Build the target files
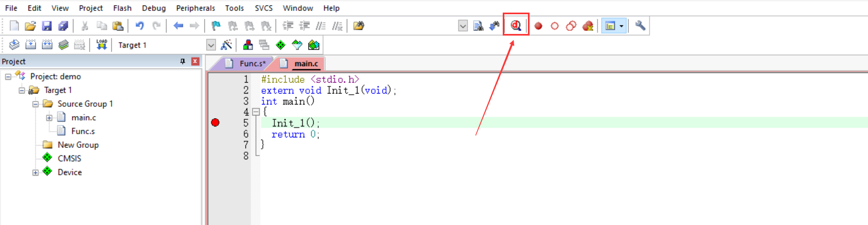868x225 pixels. [x=31, y=45]
